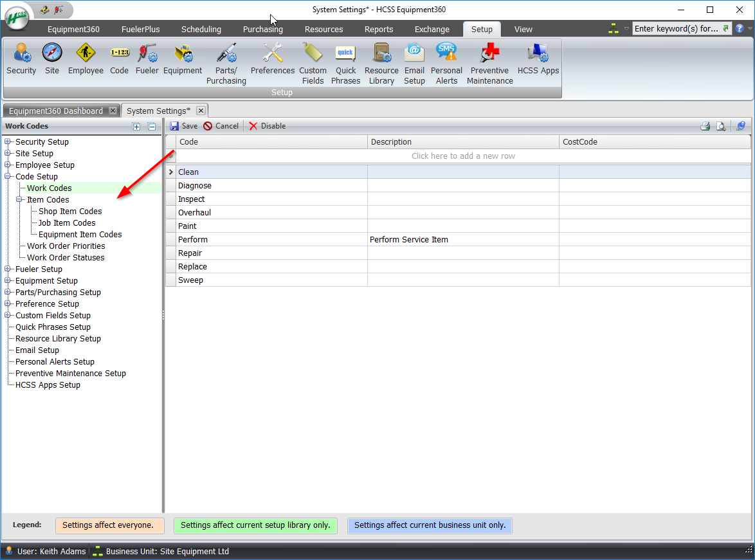755x560 pixels.
Task: Click the first quick access toolbar icon
Action: [x=44, y=10]
